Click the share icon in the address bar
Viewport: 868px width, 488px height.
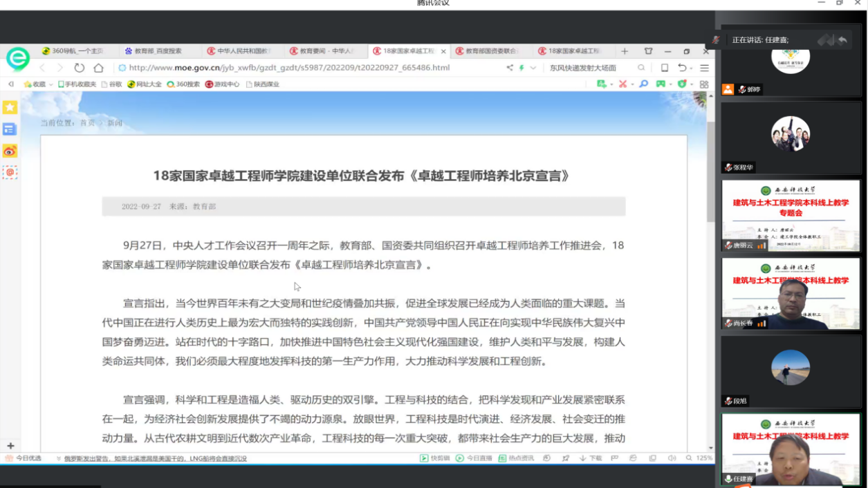pyautogui.click(x=510, y=68)
